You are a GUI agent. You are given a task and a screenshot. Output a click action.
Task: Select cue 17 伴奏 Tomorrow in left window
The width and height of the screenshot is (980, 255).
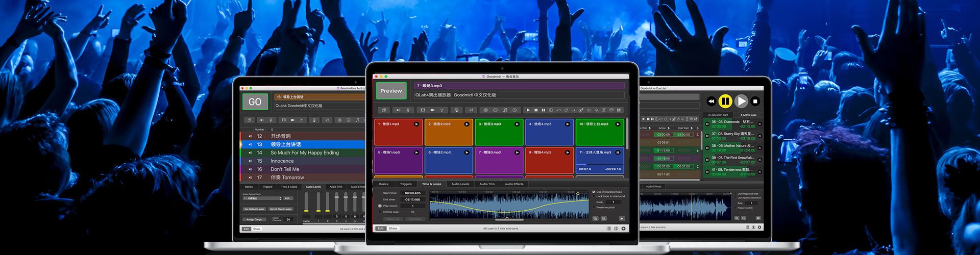click(x=303, y=177)
